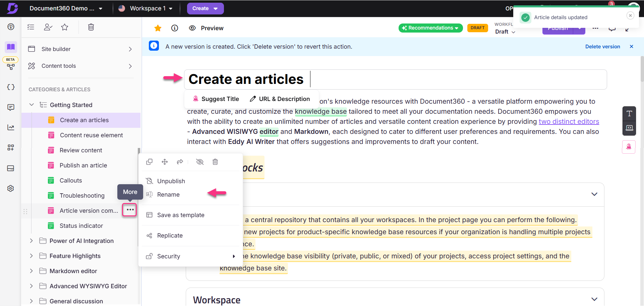The image size is (644, 306).
Task: Click the collapse editor arrows icon
Action: 627,30
